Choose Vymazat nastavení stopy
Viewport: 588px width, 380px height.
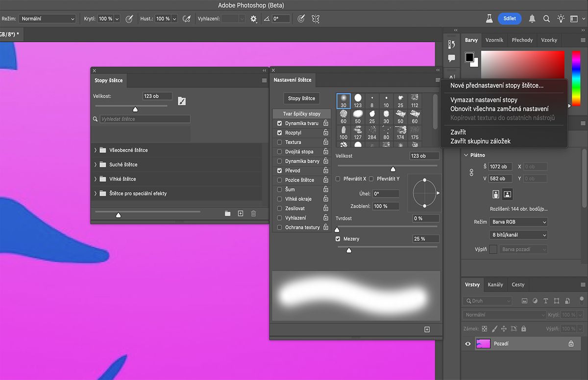coord(484,100)
